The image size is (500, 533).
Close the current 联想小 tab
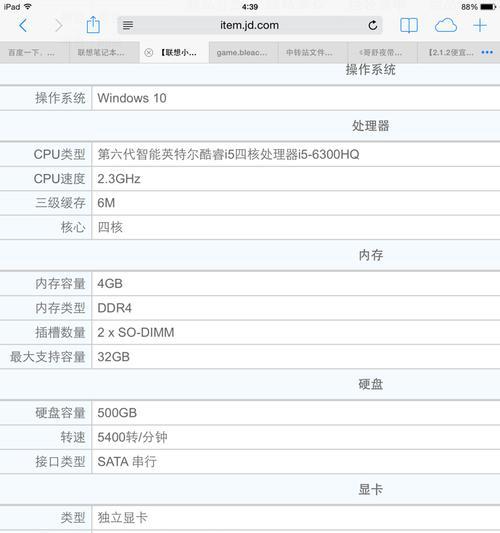click(x=149, y=52)
